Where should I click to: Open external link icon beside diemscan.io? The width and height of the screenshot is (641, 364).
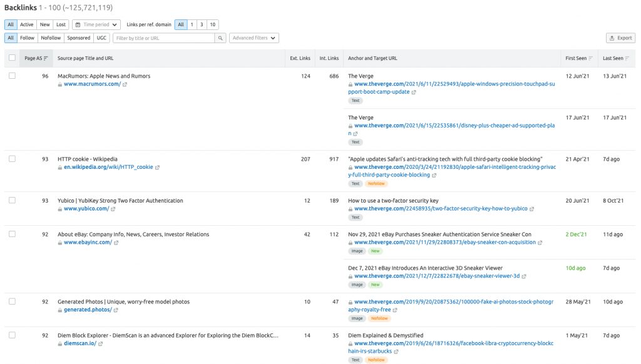point(101,343)
